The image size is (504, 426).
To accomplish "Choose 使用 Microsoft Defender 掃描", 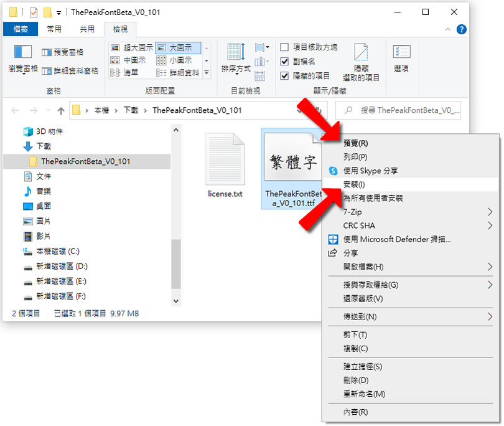I will [410, 239].
